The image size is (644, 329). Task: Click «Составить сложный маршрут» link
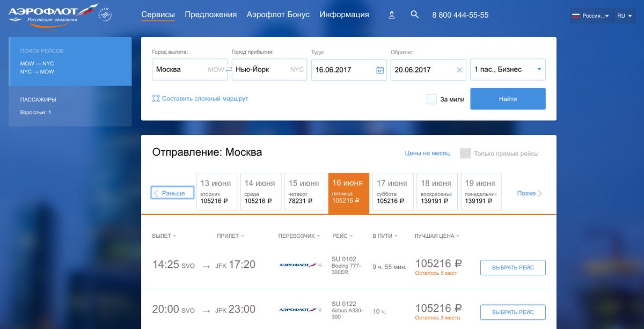coord(200,99)
